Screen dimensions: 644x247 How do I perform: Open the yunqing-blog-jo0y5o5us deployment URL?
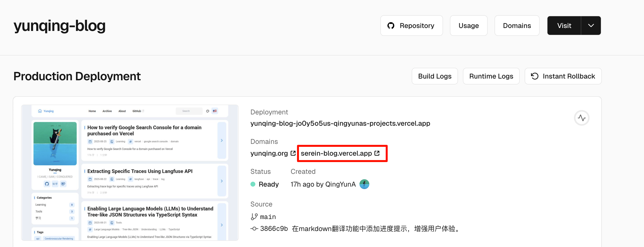(x=340, y=123)
